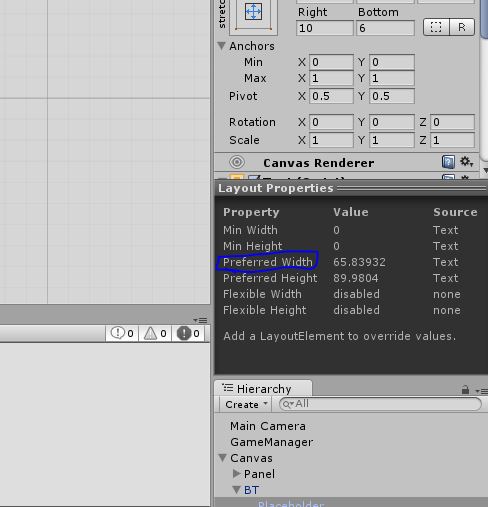This screenshot has height=507, width=488.
Task: Click the Hierarchy search field
Action: (380, 404)
